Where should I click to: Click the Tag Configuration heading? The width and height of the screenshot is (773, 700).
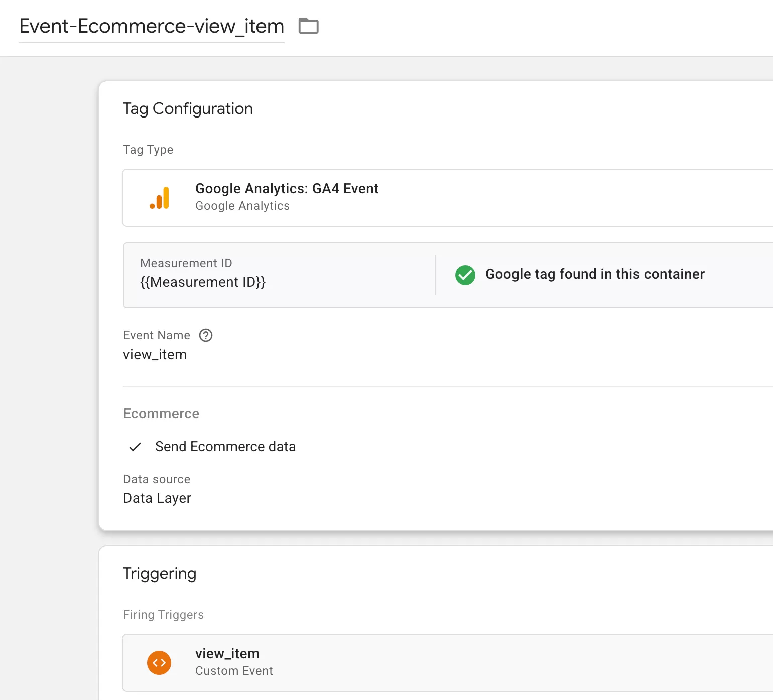tap(188, 109)
